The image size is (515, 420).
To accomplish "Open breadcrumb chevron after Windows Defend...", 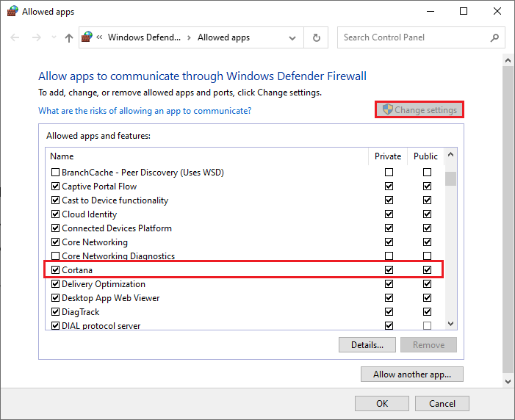I will coord(189,37).
